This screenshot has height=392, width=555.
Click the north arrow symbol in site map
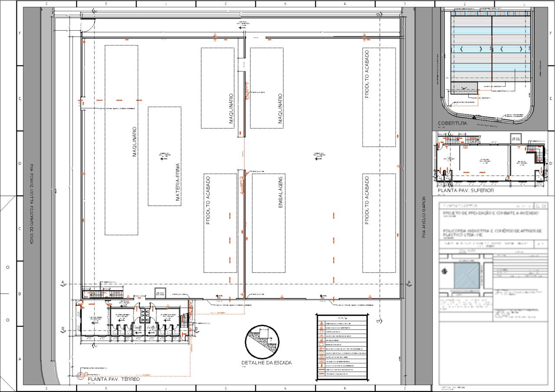[x=444, y=272]
